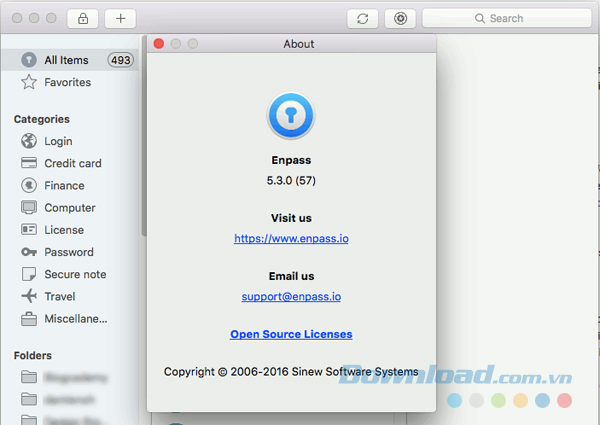600x425 pixels.
Task: Click the Finance coin icon
Action: (29, 185)
